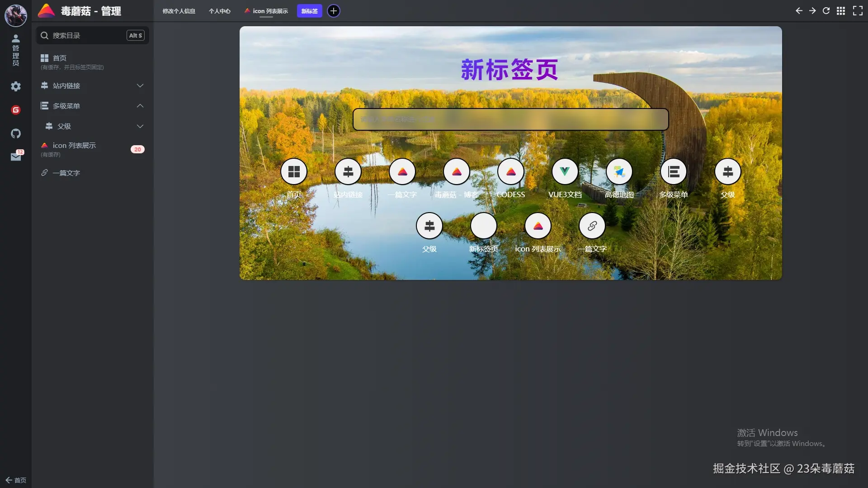Open the grid apps icon near the top right
Image resolution: width=868 pixels, height=488 pixels.
pyautogui.click(x=841, y=10)
